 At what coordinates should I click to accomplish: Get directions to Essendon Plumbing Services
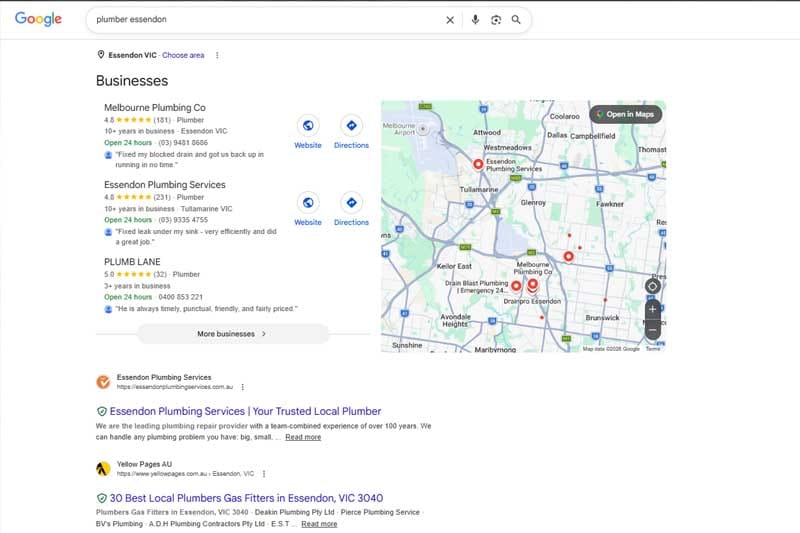[352, 202]
